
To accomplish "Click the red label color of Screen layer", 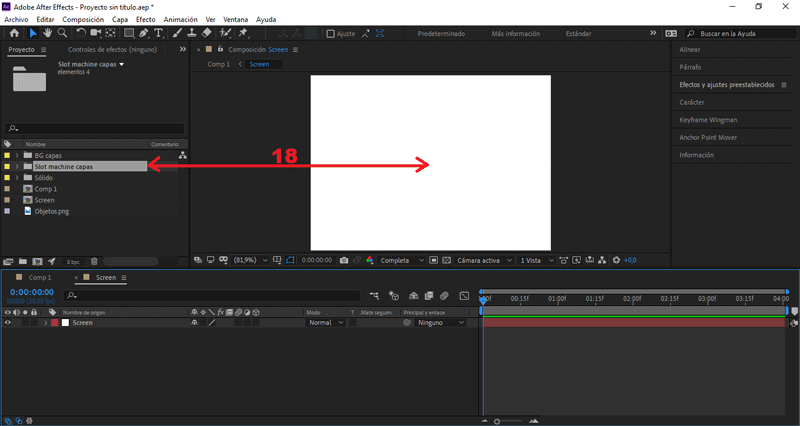I will coord(55,322).
